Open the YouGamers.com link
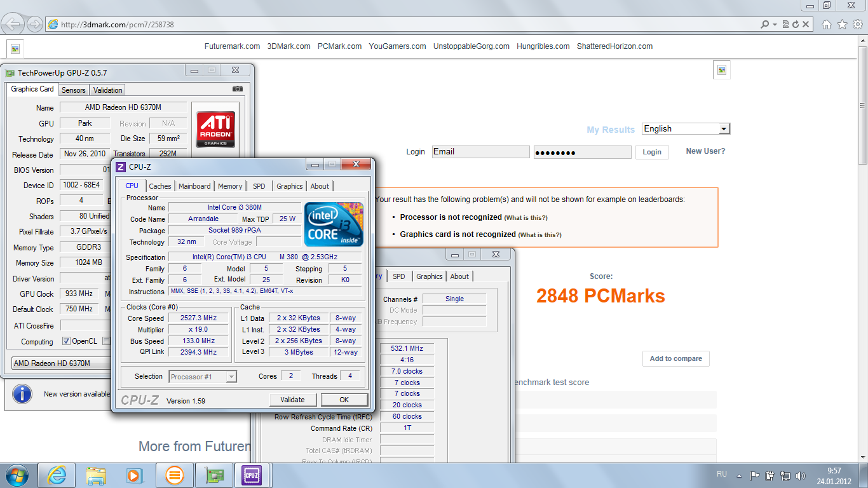Image resolution: width=868 pixels, height=488 pixels. coord(397,46)
